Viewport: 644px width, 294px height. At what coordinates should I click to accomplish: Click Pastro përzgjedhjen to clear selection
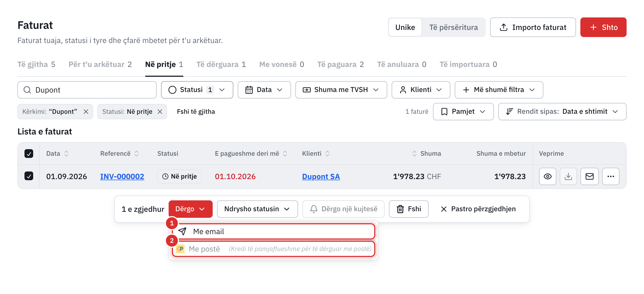click(478, 209)
